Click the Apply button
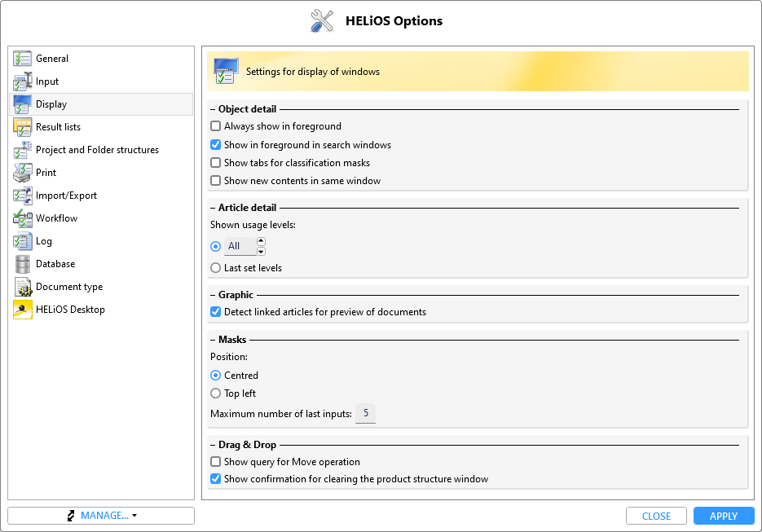Viewport: 762px width, 532px height. click(723, 516)
